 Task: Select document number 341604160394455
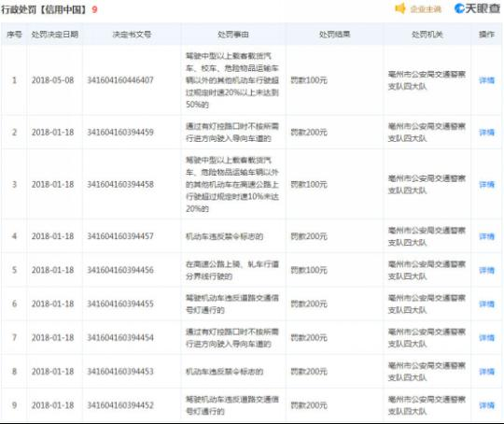pos(120,304)
